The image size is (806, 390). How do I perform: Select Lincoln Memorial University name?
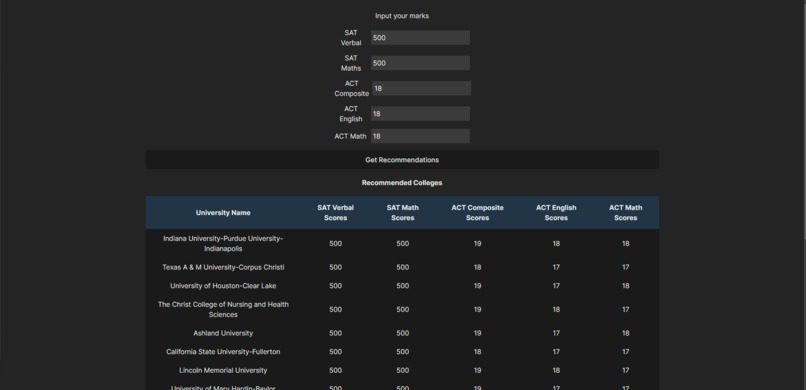pyautogui.click(x=223, y=370)
